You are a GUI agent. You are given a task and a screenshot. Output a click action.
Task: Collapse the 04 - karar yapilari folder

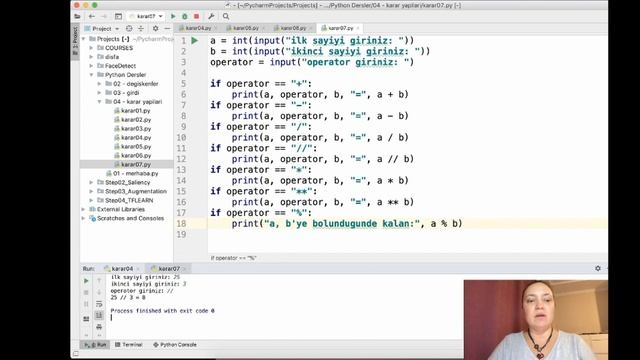click(100, 102)
